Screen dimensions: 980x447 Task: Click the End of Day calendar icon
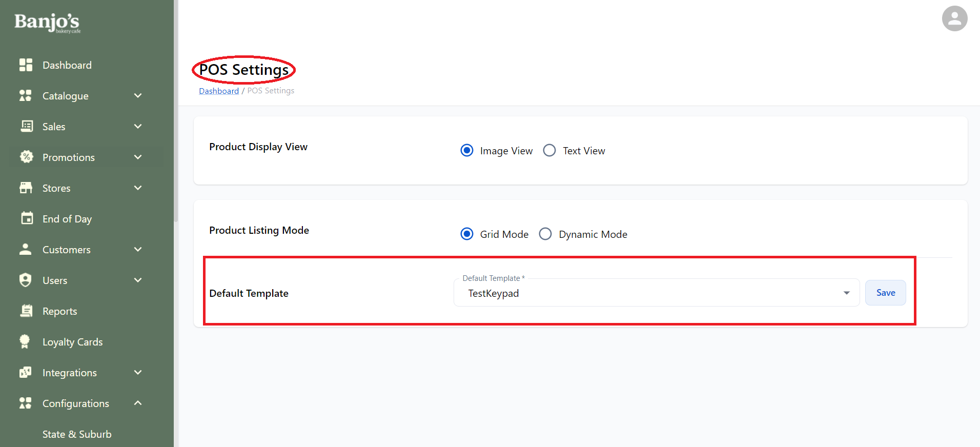(27, 218)
